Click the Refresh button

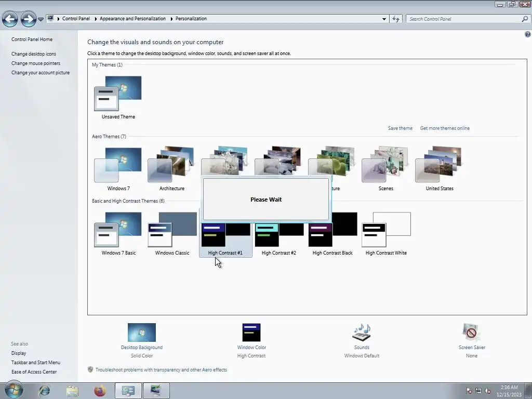pos(395,19)
